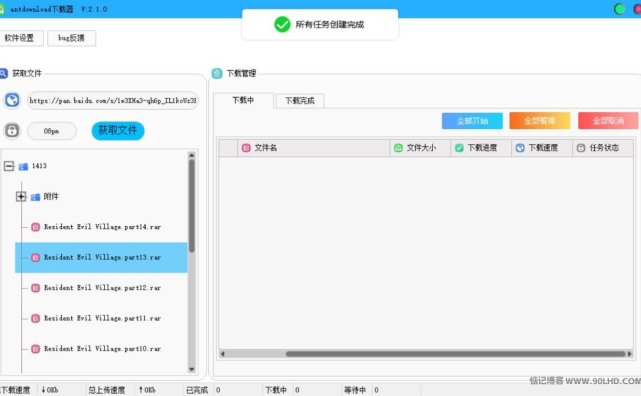Click the file icon of part12.rar
Image resolution: width=641 pixels, height=396 pixels.
pyautogui.click(x=36, y=288)
